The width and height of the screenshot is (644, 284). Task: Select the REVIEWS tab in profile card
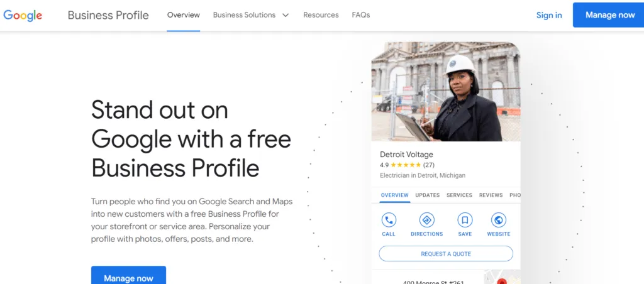(491, 195)
